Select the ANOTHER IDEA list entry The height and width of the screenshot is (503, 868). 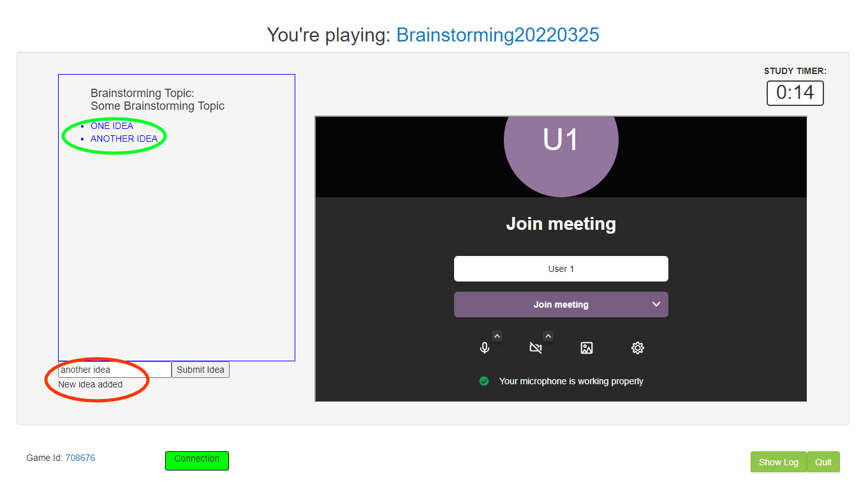tap(124, 139)
